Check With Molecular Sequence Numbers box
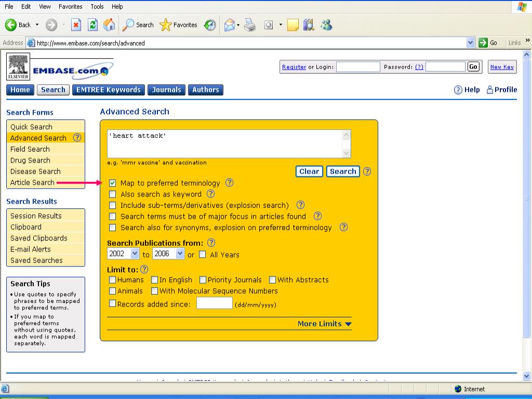 (x=154, y=291)
